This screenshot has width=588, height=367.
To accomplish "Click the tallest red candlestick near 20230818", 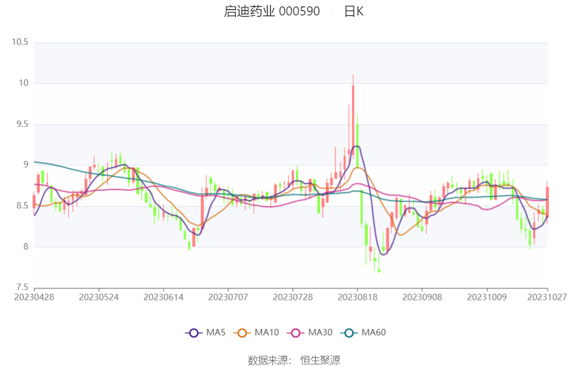I will tap(353, 119).
